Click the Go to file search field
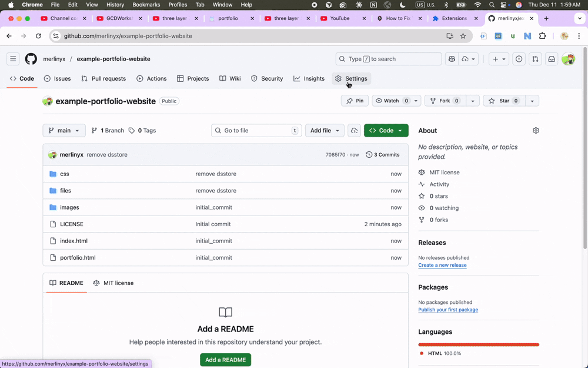The width and height of the screenshot is (588, 368). pyautogui.click(x=256, y=131)
